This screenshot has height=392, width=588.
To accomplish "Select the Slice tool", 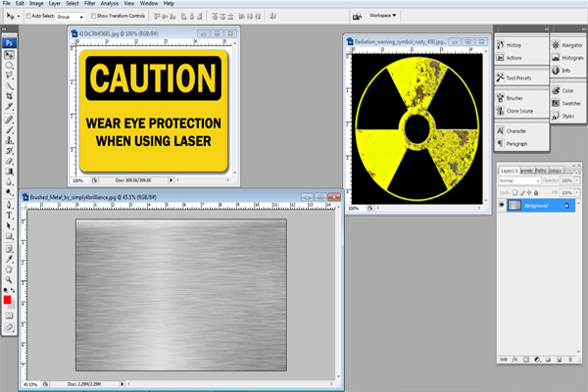I will click(9, 107).
